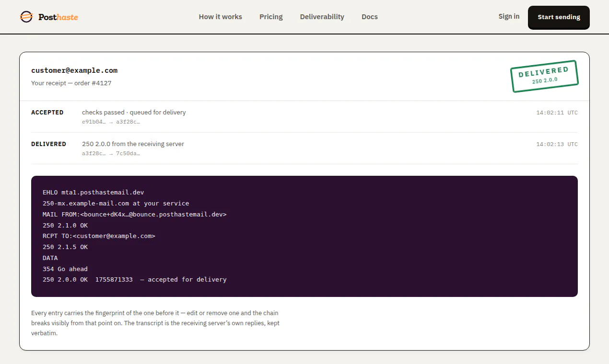Screen dimensions: 609x364
Task: Click the receipt subject line order #4127
Action: click(x=71, y=83)
